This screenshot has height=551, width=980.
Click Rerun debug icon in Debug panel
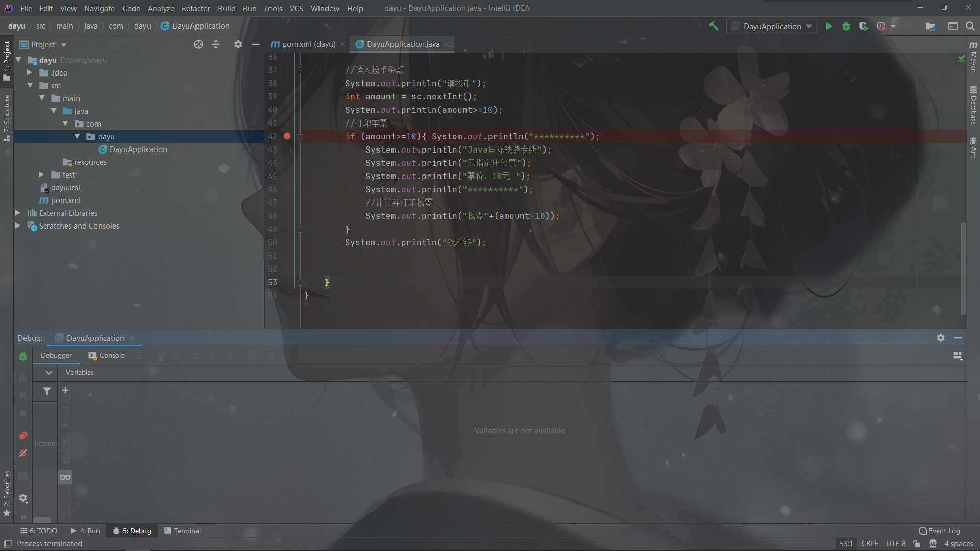point(23,356)
